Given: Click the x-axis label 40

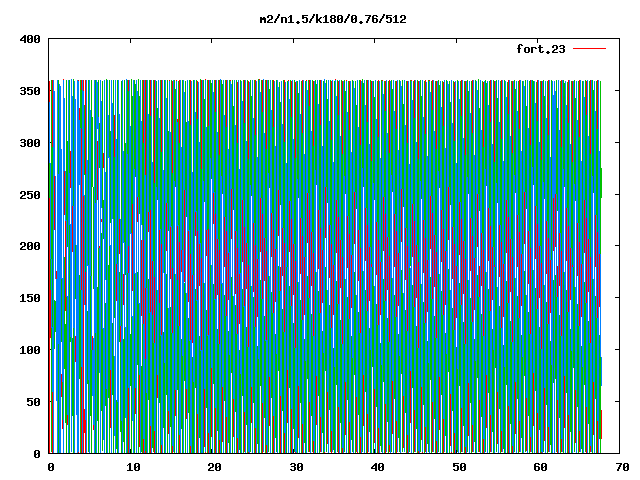Looking at the screenshot, I should pos(378,467).
